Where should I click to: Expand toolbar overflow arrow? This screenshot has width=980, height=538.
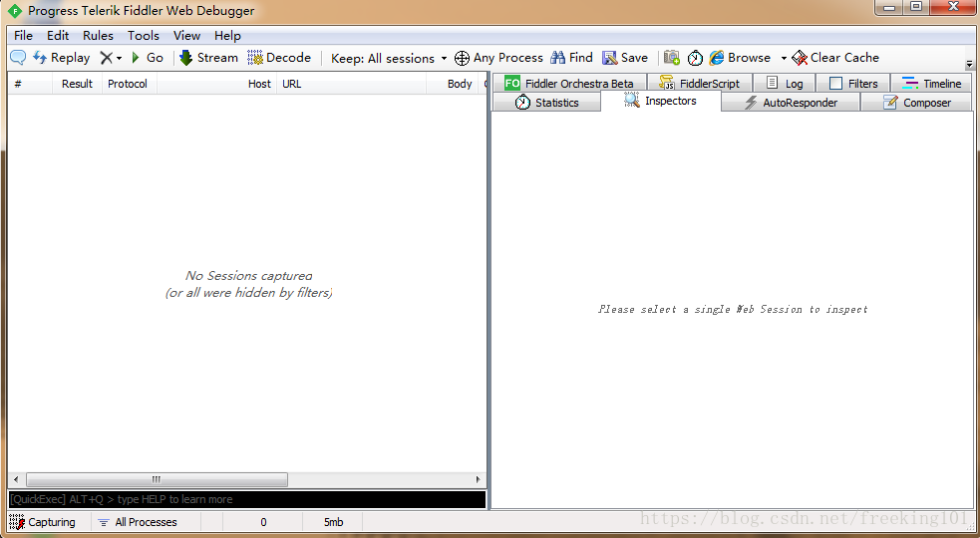pyautogui.click(x=969, y=65)
